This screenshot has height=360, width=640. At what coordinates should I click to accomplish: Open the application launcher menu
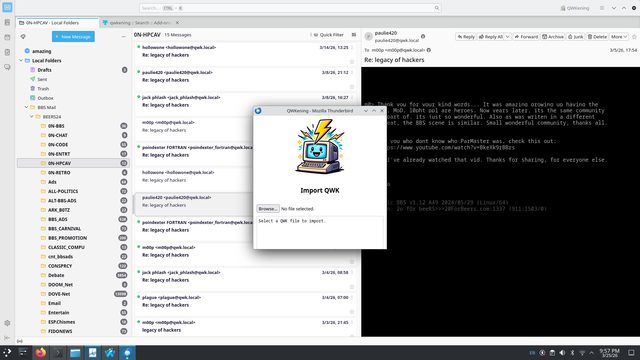point(7,353)
